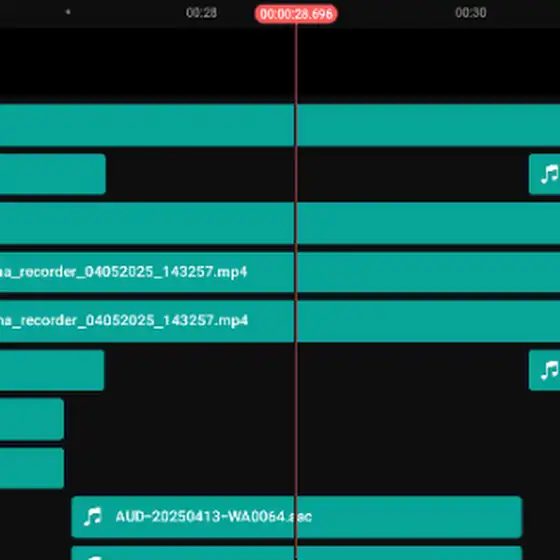Click the small dot tick before 00:28

pyautogui.click(x=68, y=12)
